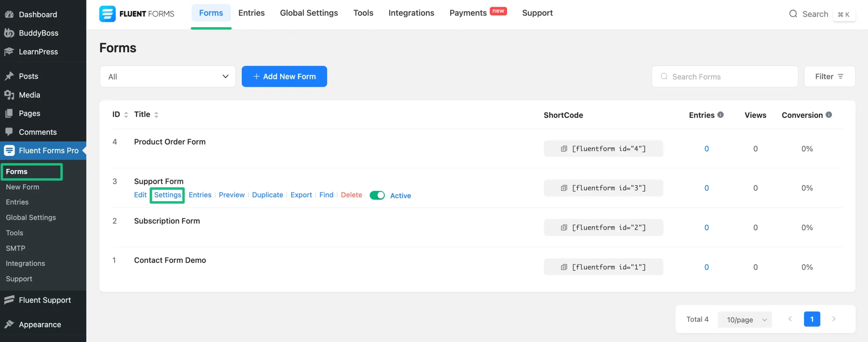The width and height of the screenshot is (868, 342).
Task: Copy shortcode for Contact Form Demo
Action: coord(564,267)
